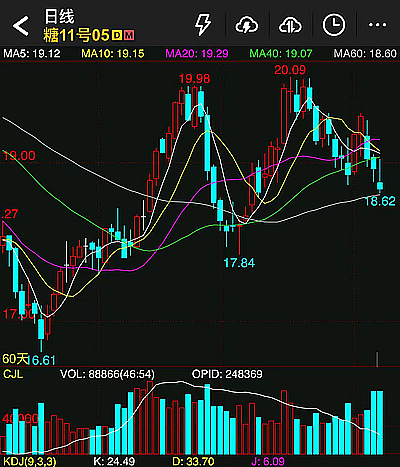Tap the red M badge

pyautogui.click(x=129, y=35)
